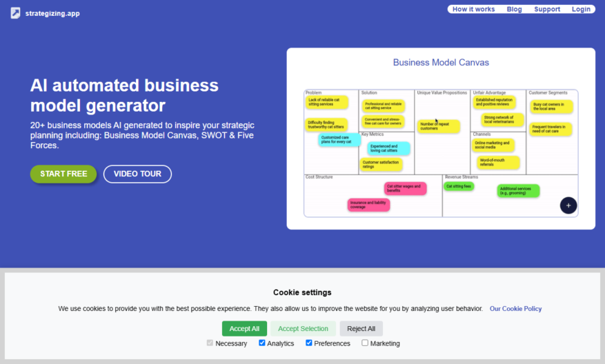This screenshot has height=364, width=605.
Task: Click the Login link
Action: (581, 9)
